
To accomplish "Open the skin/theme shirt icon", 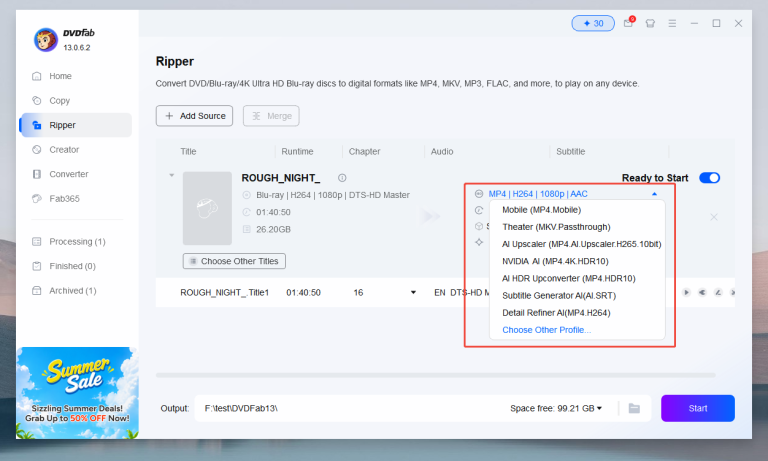I will coord(650,23).
